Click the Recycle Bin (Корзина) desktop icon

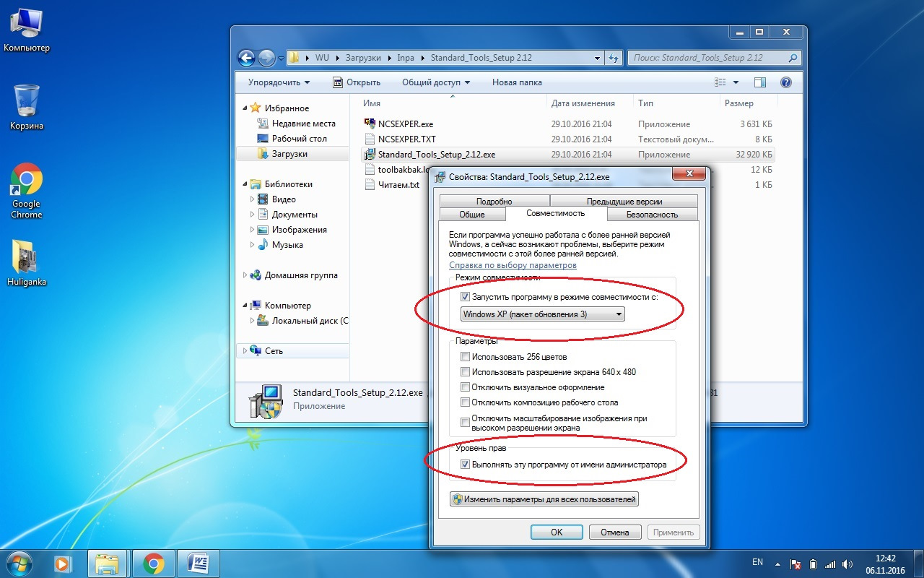(x=26, y=101)
